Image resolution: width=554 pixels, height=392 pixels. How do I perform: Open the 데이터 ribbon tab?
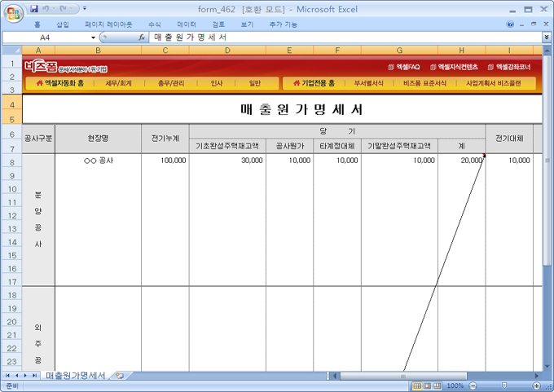point(187,24)
